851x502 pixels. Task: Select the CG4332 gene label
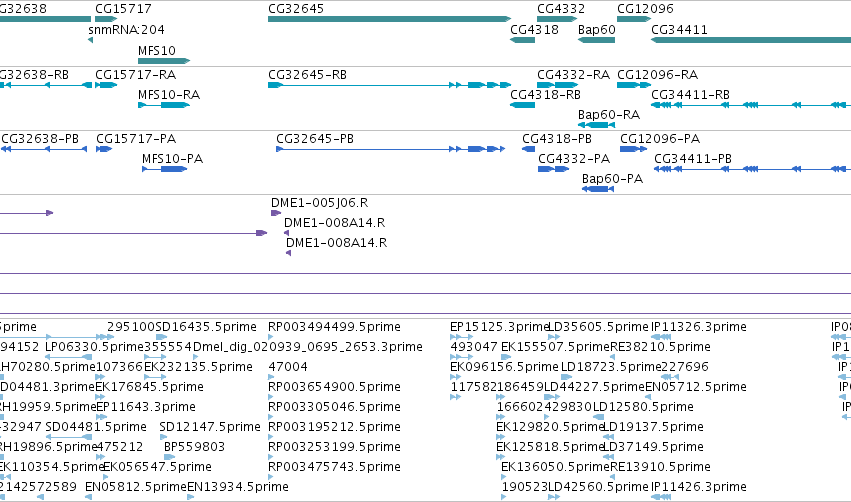tap(561, 9)
